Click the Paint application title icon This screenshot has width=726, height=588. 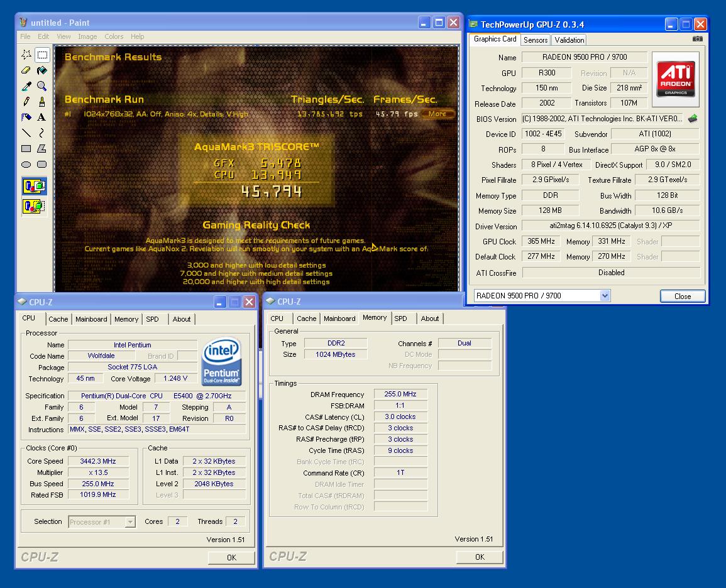(x=24, y=22)
